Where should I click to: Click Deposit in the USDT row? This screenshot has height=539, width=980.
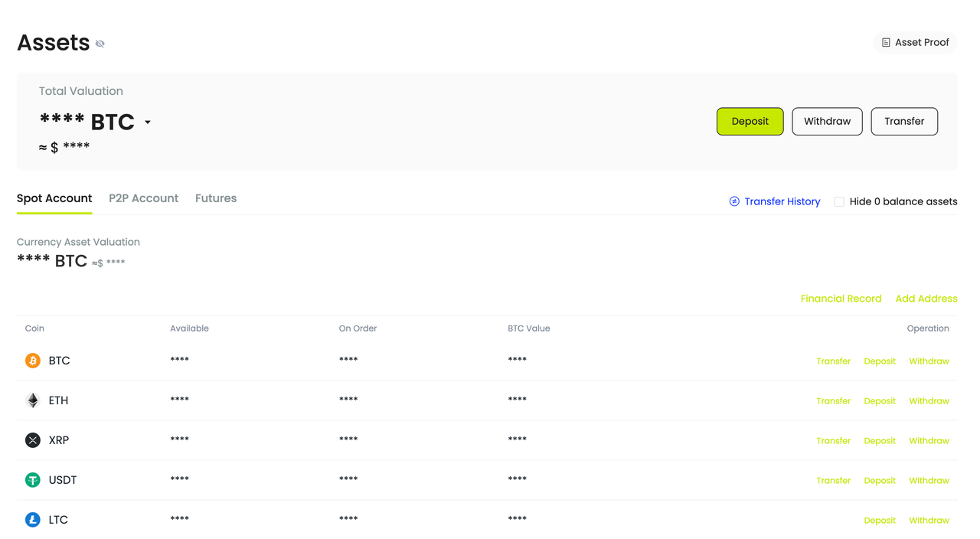[880, 481]
